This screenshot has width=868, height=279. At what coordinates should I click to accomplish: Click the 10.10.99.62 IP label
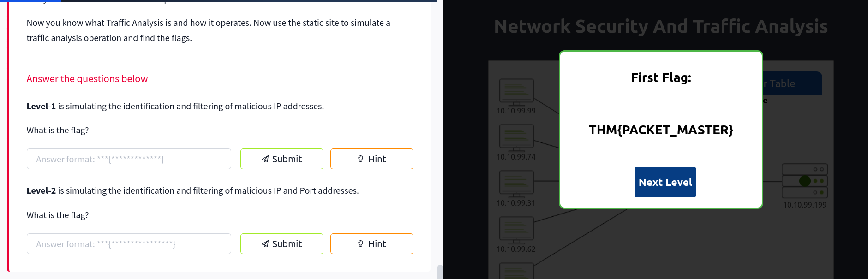click(516, 249)
